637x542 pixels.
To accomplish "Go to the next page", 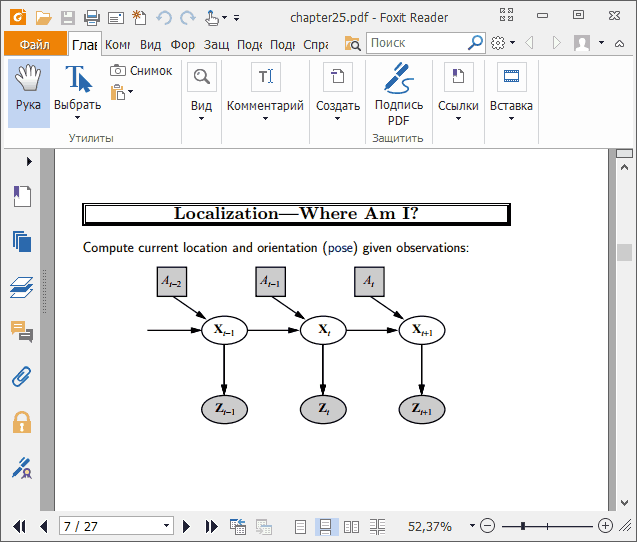I will pyautogui.click(x=186, y=527).
